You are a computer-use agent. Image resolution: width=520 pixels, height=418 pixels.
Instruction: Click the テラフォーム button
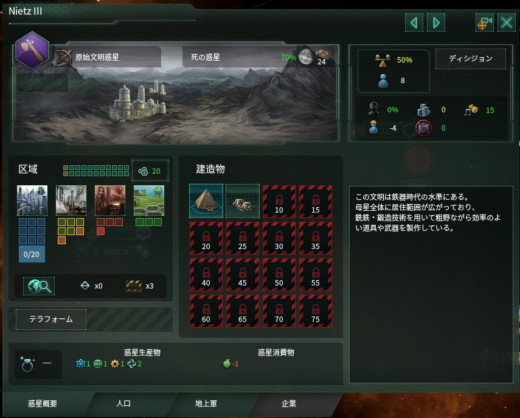click(51, 319)
